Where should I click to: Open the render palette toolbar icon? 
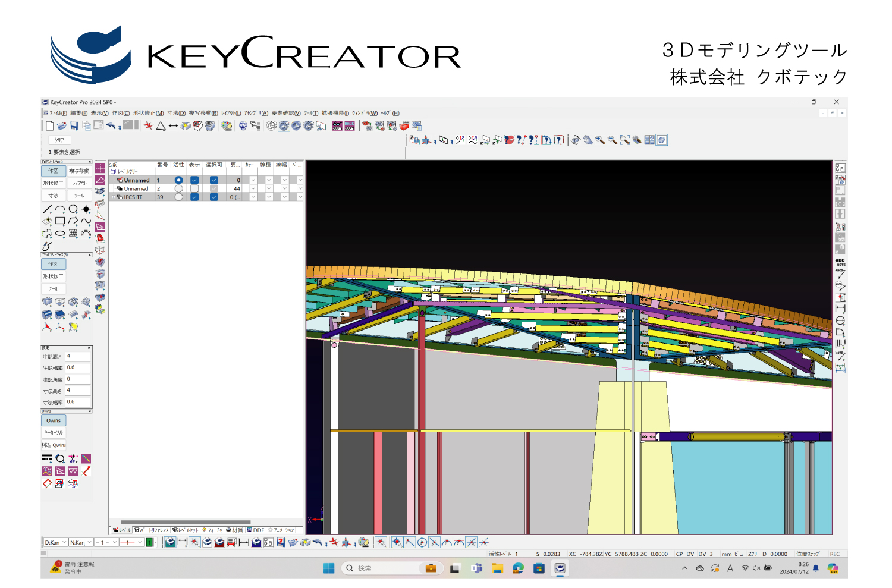pos(227,125)
